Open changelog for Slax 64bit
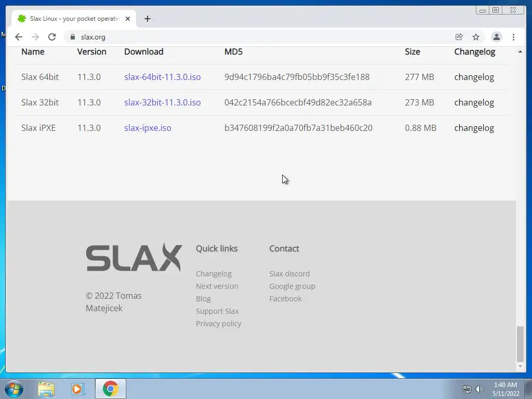Viewport: 532px width, 399px height. coord(474,77)
